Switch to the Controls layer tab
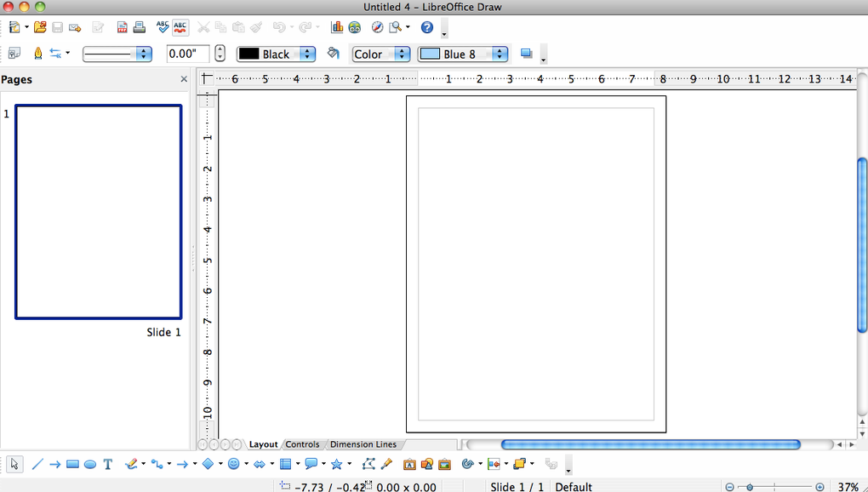 tap(302, 444)
